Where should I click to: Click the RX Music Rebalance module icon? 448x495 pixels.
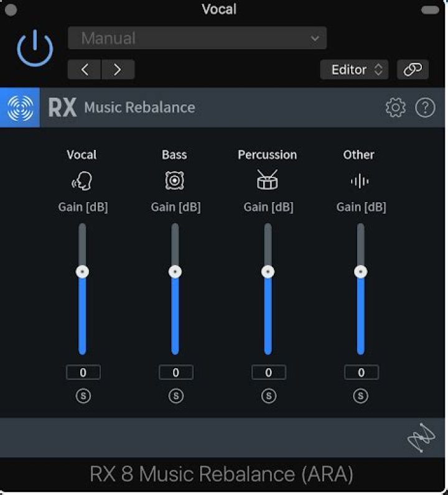(20, 108)
